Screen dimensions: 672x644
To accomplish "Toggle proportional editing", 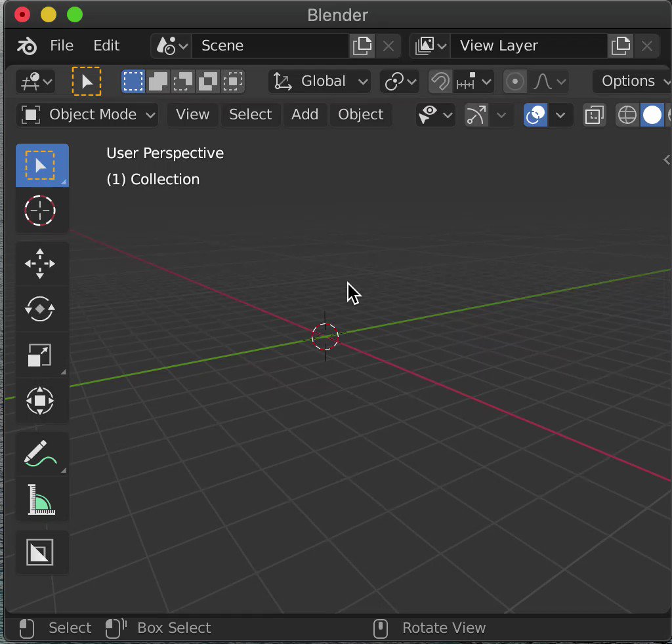I will tap(514, 81).
